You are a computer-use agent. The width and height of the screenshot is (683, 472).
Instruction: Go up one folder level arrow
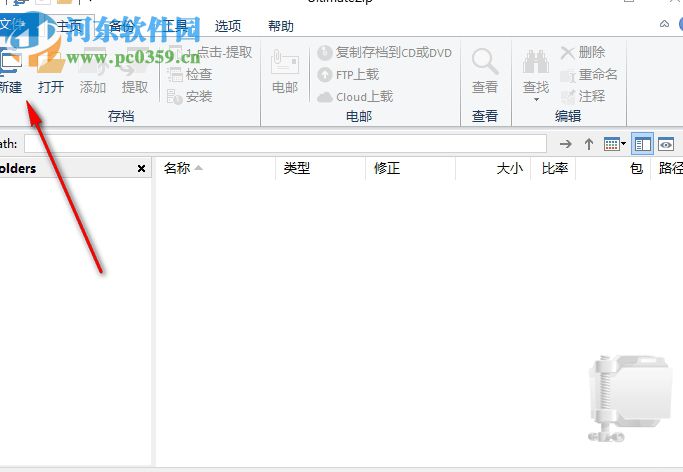click(589, 144)
